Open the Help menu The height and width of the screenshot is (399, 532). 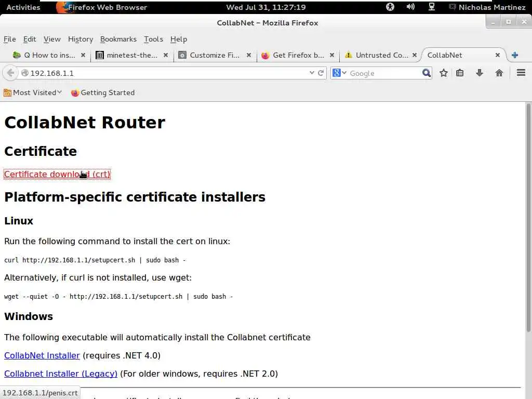pos(179,39)
